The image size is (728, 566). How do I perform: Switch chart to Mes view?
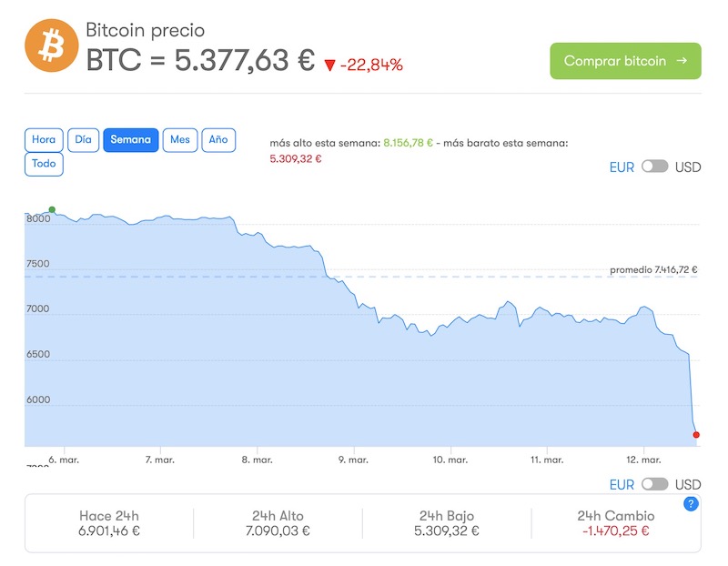[x=180, y=140]
